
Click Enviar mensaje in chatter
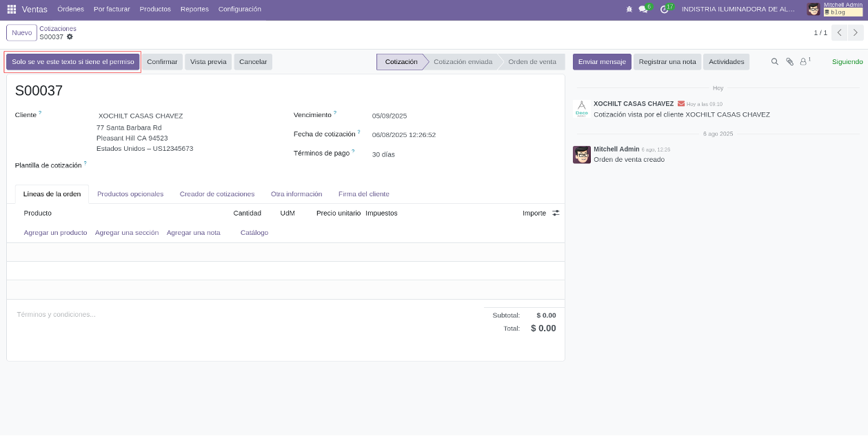(x=602, y=62)
